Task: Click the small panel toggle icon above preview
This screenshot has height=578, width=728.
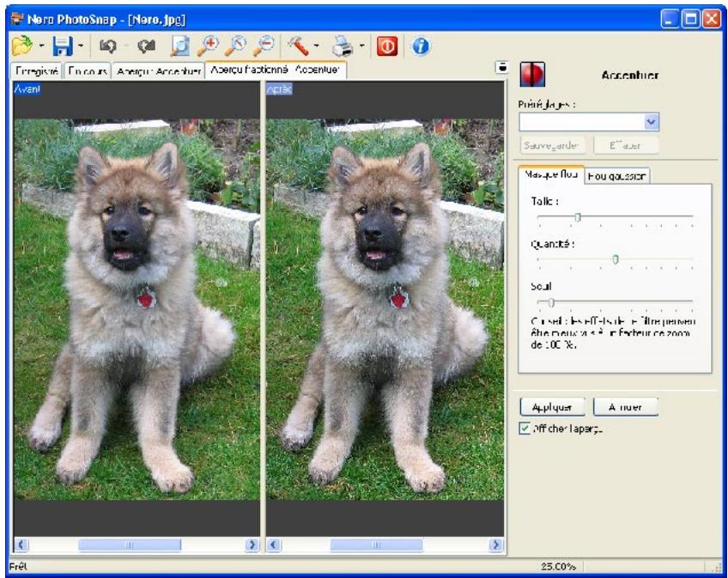Action: (x=502, y=67)
